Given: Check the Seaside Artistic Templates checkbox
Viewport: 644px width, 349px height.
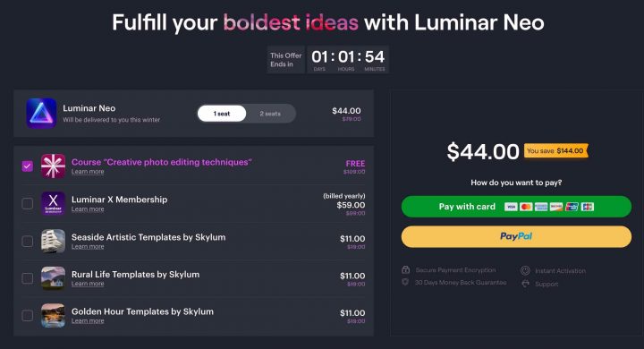Looking at the screenshot, I should pyautogui.click(x=28, y=241).
